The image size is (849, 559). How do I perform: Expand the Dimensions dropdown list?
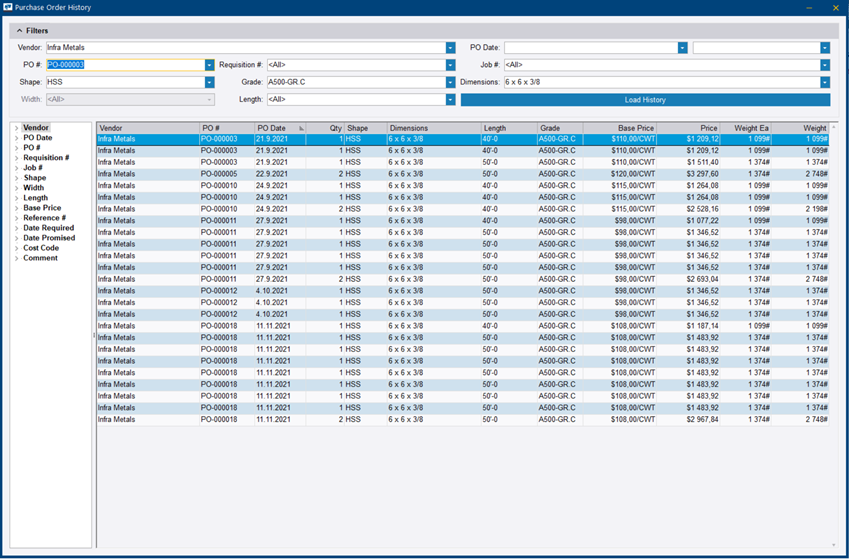[x=824, y=82]
